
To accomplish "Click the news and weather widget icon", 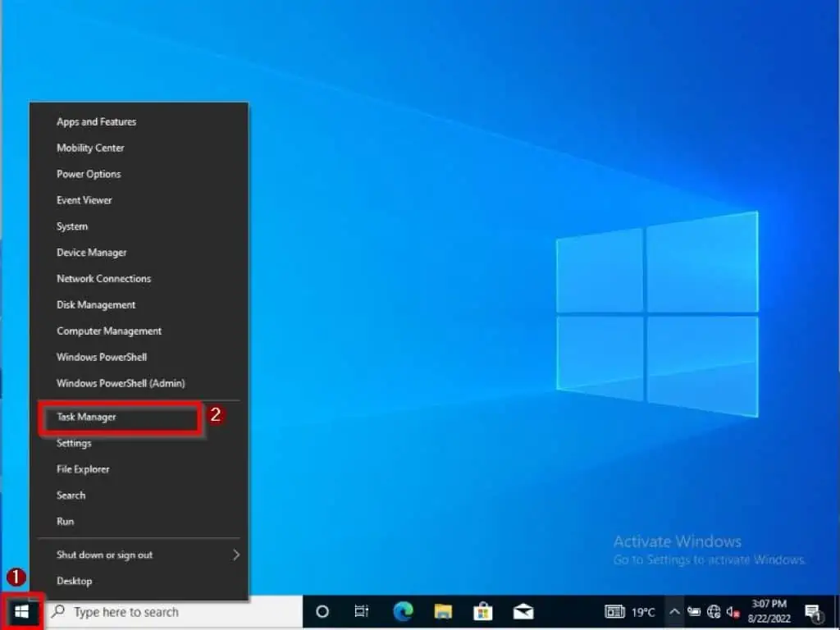I will coord(614,611).
